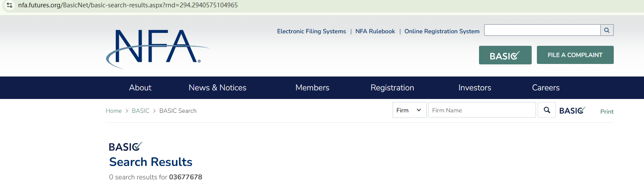Screen dimensions: 644x188
Task: Follow the Electronic Filing Systems link
Action: tap(311, 32)
